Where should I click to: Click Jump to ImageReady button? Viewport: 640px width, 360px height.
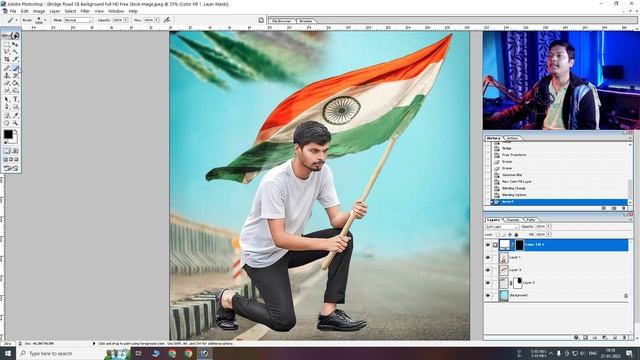pos(11,168)
